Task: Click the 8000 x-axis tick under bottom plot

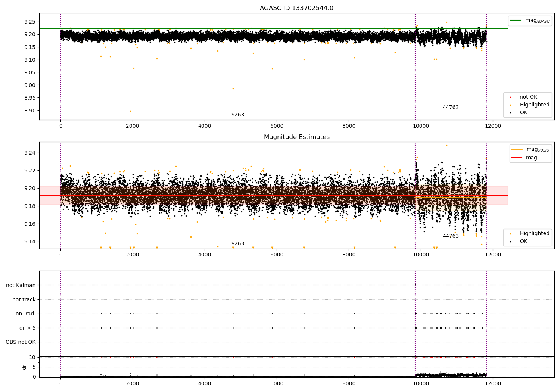Action: (x=349, y=384)
